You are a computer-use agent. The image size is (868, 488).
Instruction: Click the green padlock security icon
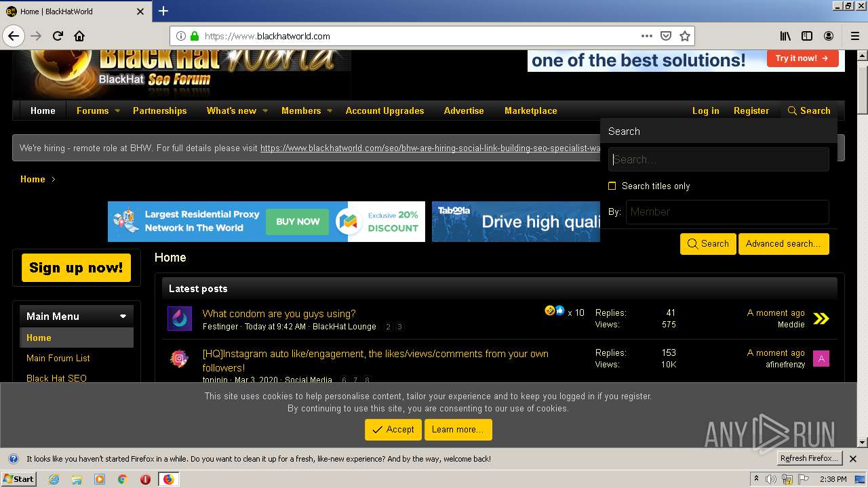coord(195,36)
